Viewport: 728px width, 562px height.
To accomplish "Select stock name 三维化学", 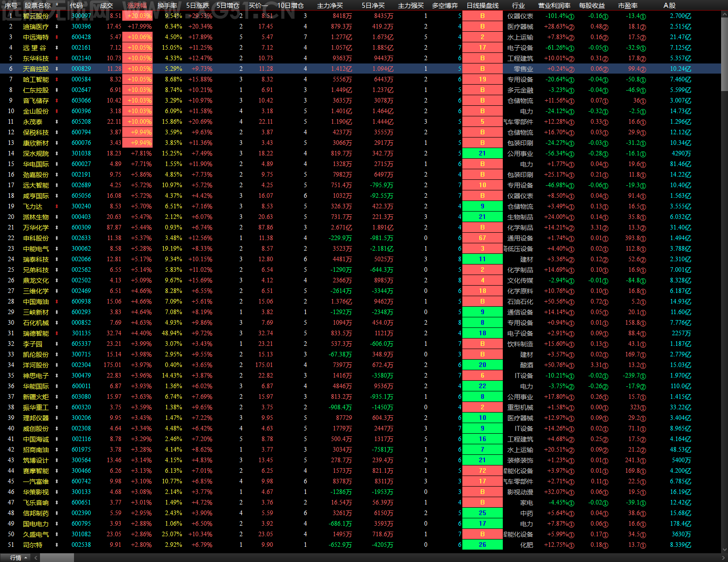I will (x=36, y=291).
